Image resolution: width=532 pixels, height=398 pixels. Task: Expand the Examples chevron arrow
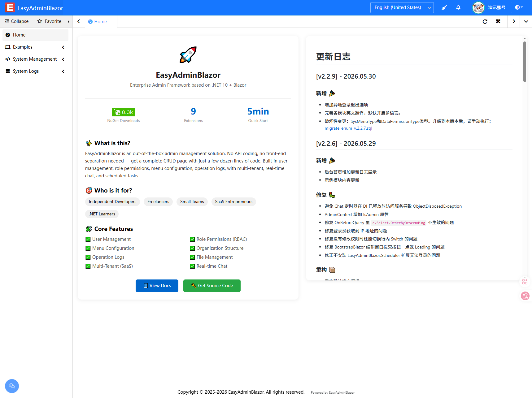63,47
